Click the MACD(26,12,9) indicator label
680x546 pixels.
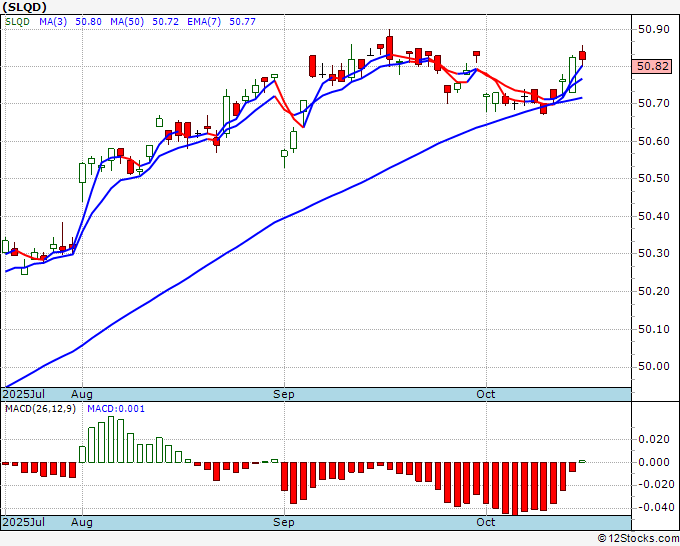(x=40, y=409)
